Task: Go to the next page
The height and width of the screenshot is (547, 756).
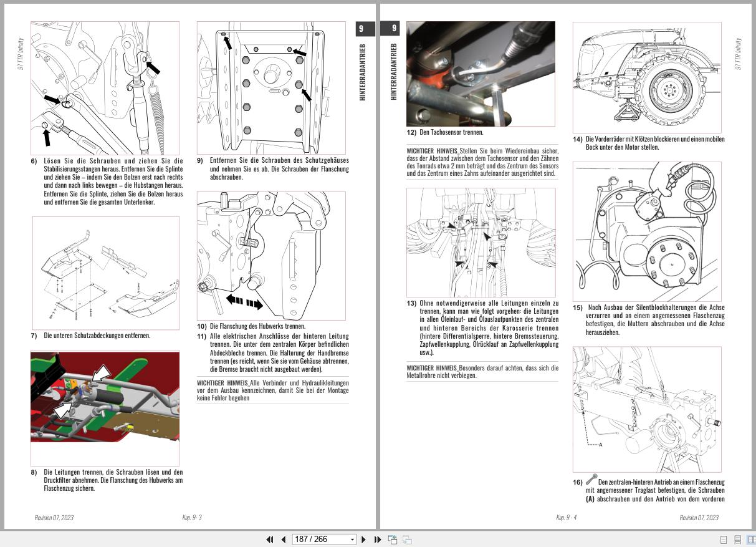Action: 364,540
